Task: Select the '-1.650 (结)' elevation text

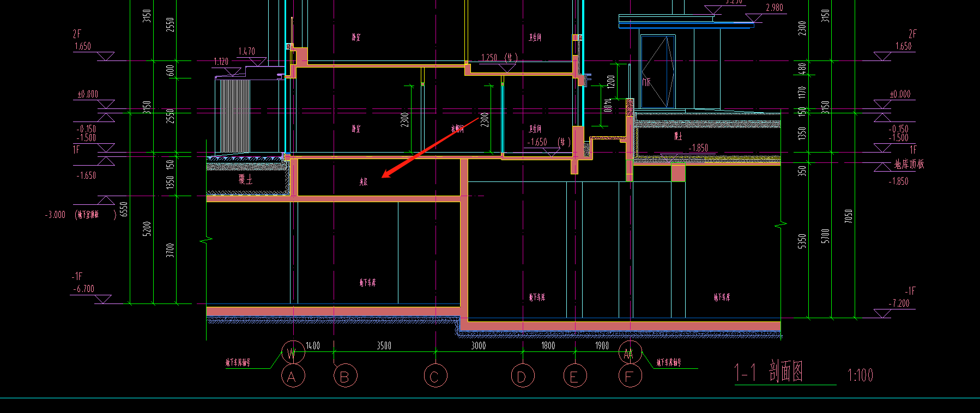Action: [x=549, y=142]
